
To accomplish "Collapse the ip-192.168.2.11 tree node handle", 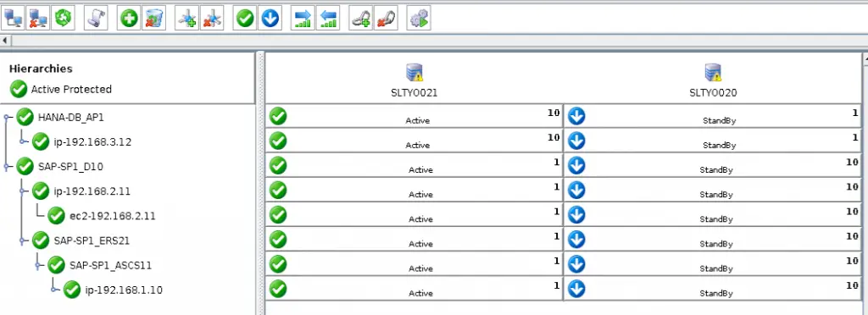I will [23, 191].
